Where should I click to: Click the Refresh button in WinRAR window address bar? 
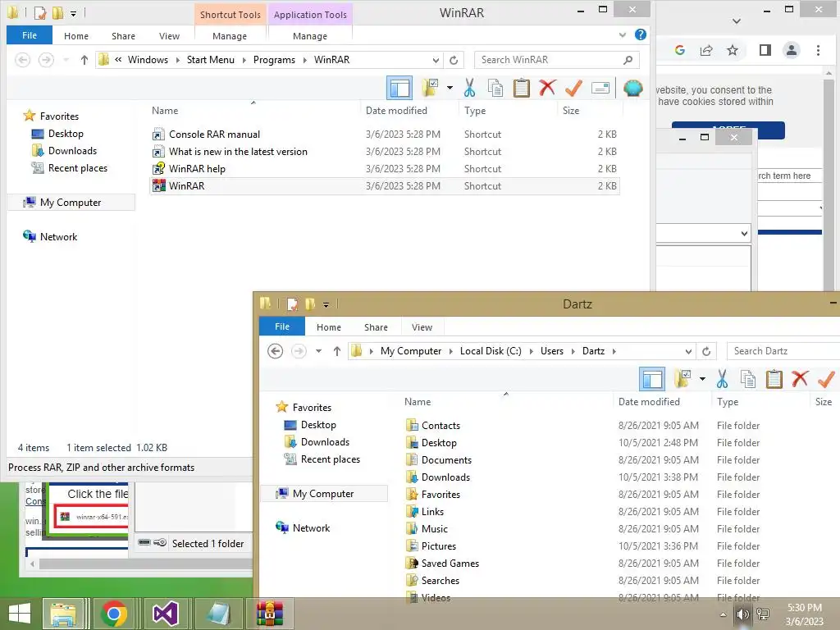pyautogui.click(x=454, y=60)
